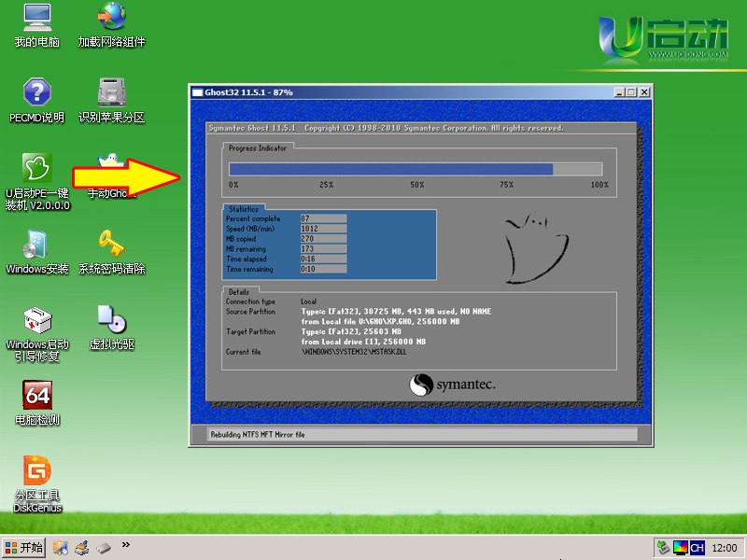The image size is (747, 560).
Task: Click the CH language indicator in tray
Action: [697, 548]
